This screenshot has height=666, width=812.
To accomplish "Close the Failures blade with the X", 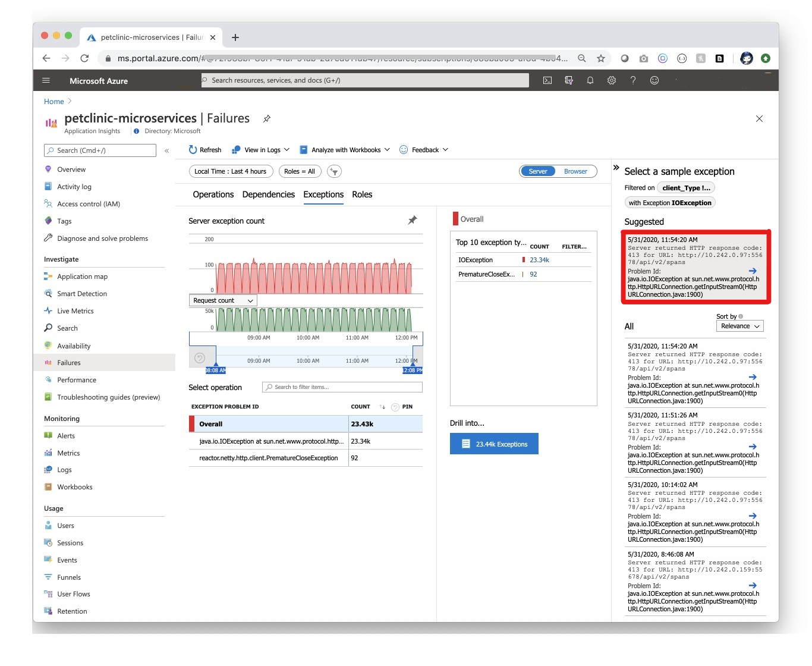I will pyautogui.click(x=759, y=119).
